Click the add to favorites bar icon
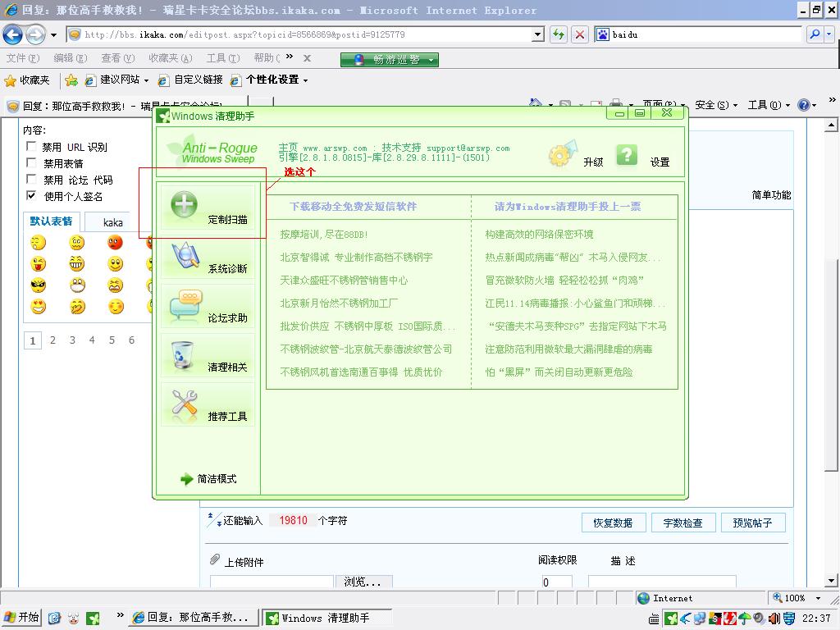 tap(71, 80)
